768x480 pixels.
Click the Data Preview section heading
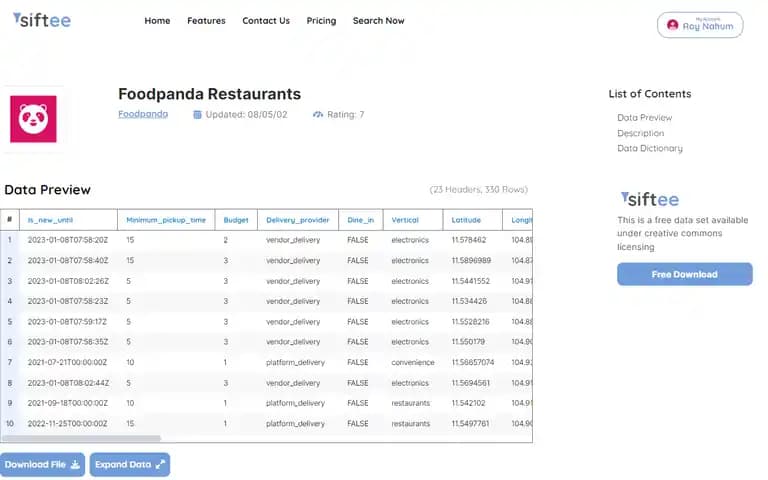(x=48, y=190)
